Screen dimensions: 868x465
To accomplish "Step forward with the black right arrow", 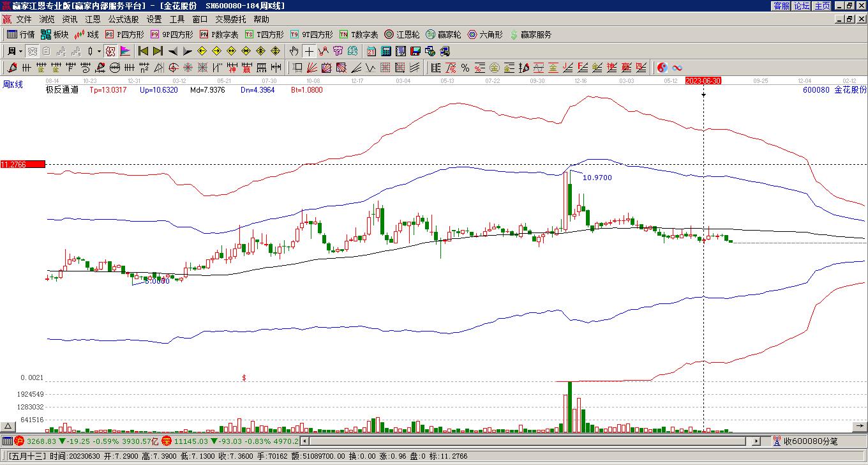I will (x=187, y=51).
